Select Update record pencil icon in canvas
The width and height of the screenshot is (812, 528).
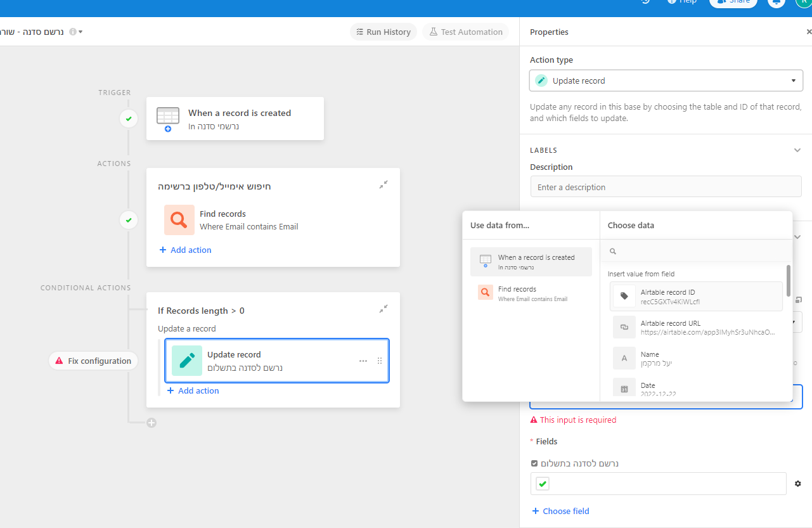click(187, 361)
